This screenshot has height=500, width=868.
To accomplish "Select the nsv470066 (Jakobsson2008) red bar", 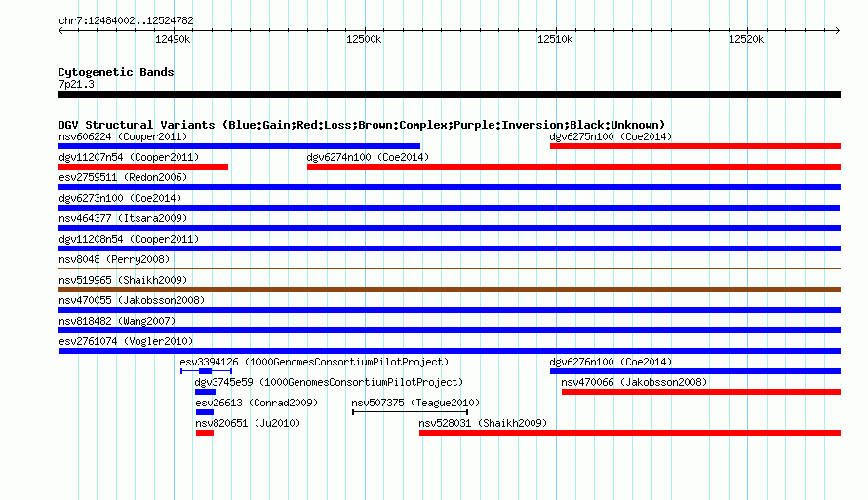I will (701, 392).
